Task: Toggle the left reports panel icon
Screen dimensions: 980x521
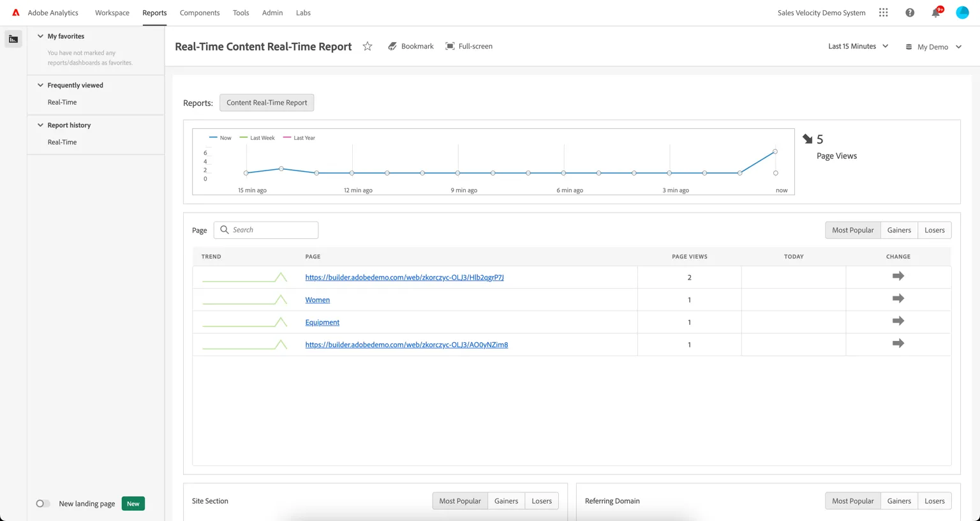Action: (13, 39)
